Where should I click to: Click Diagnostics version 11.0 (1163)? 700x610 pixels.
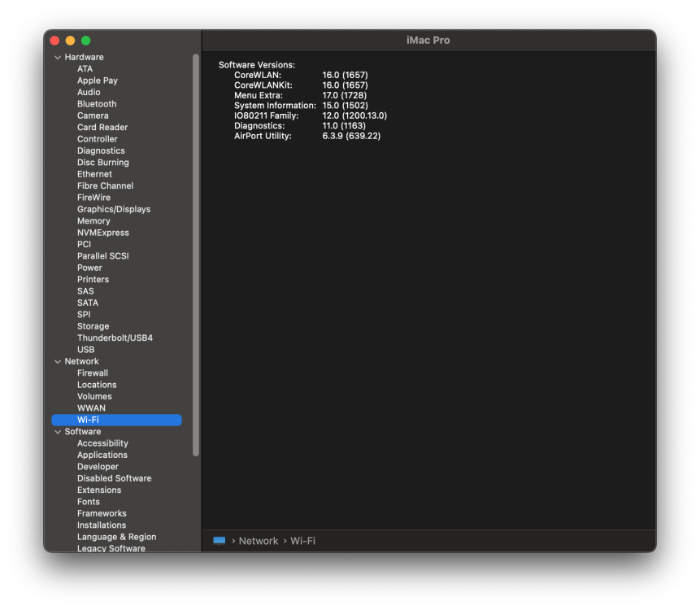point(344,126)
